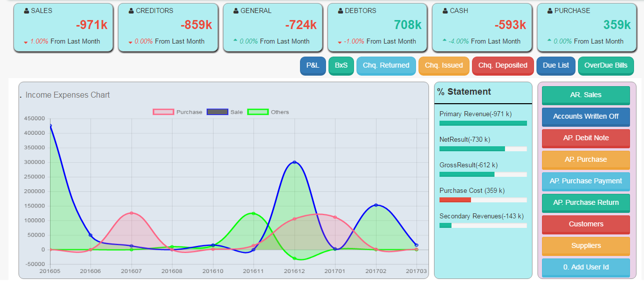
Task: Open Accounts Written Off
Action: click(585, 117)
